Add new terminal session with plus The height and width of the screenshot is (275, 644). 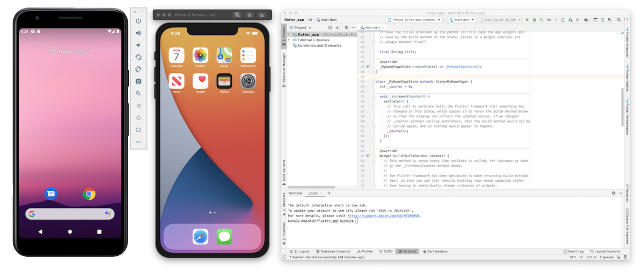[x=329, y=193]
